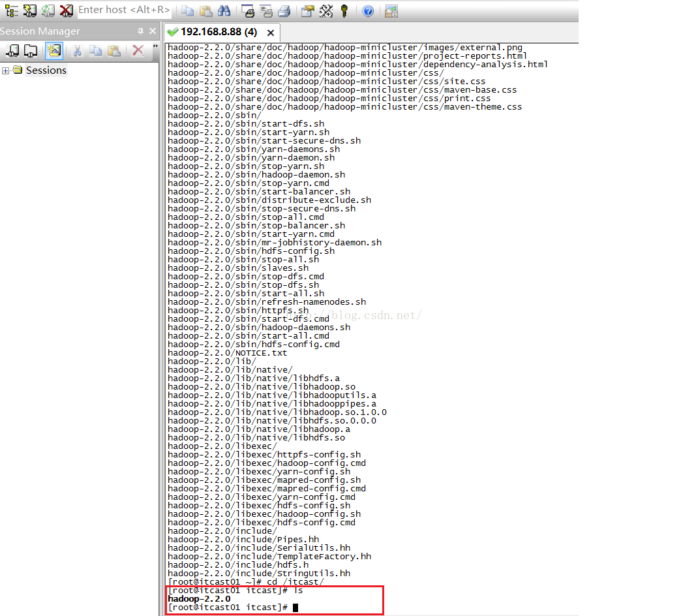Launch SecureFX file transfer icon
This screenshot has height=616, width=696.
click(391, 11)
